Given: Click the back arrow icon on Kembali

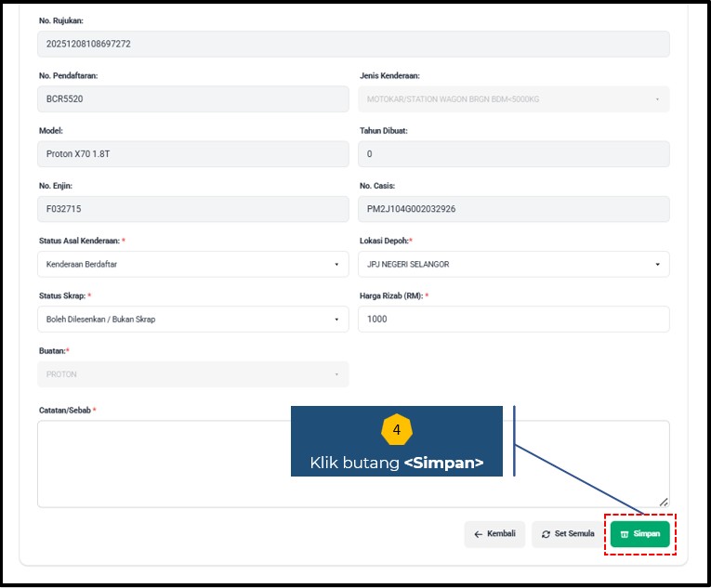Looking at the screenshot, I should point(478,534).
